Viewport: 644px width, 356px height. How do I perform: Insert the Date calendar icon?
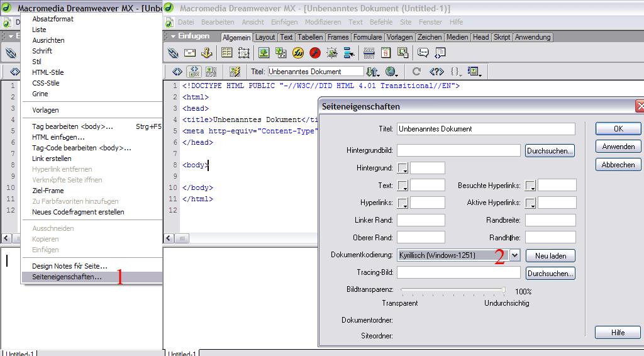pyautogui.click(x=386, y=53)
